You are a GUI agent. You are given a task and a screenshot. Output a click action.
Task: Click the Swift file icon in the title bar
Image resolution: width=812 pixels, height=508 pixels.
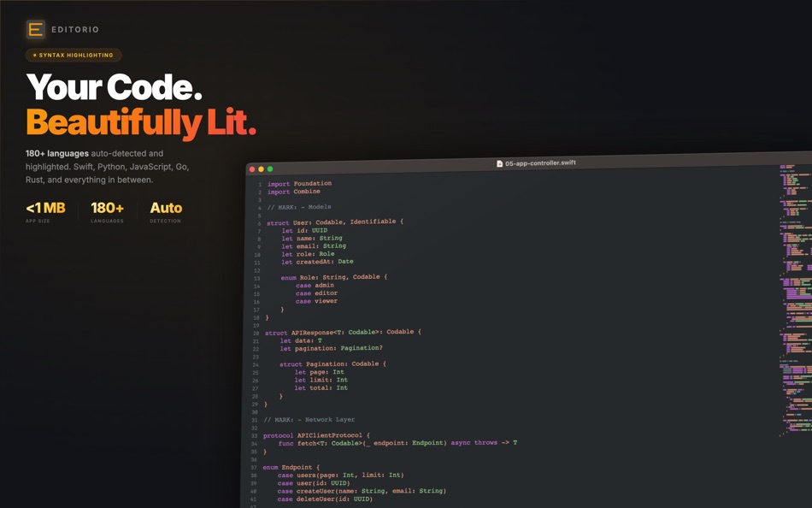500,164
